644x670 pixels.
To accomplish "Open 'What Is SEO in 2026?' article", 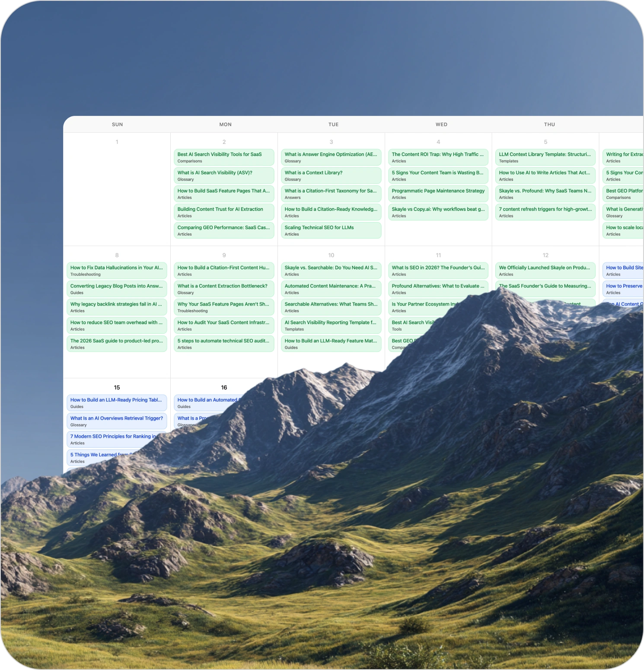I will tap(438, 271).
